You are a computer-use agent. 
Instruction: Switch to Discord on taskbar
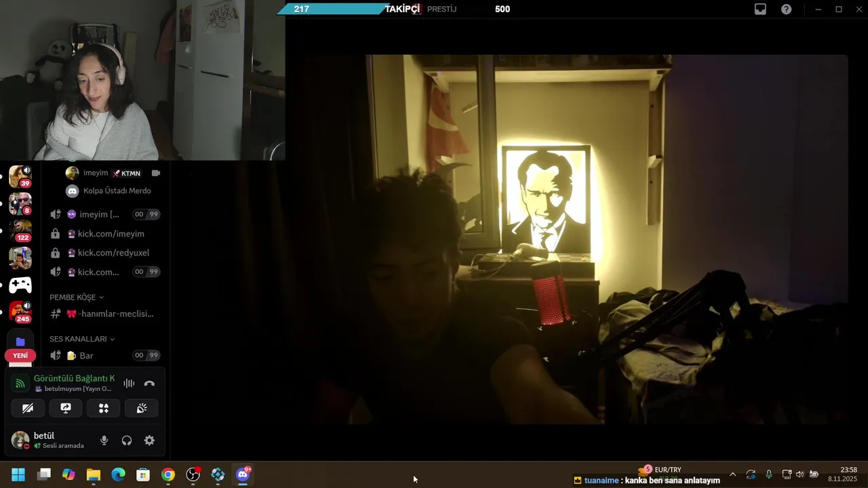click(x=243, y=474)
